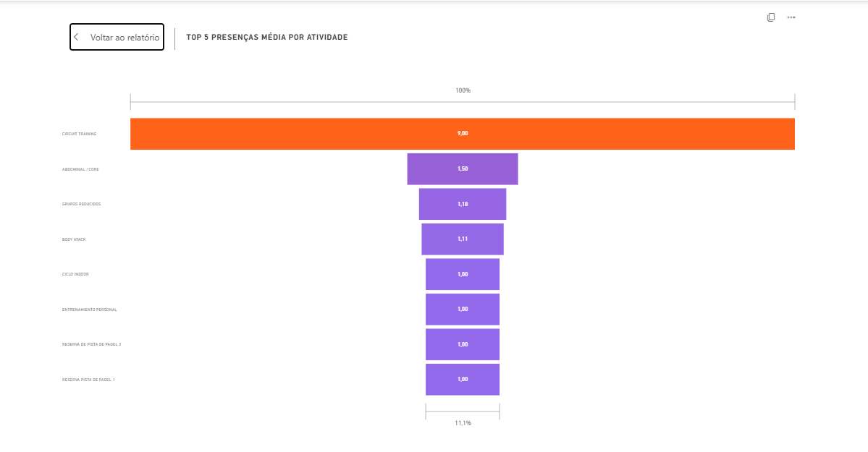Click the RESERVA DE PISTA DE PADEL 2 label
This screenshot has height=452, width=868.
click(x=91, y=345)
